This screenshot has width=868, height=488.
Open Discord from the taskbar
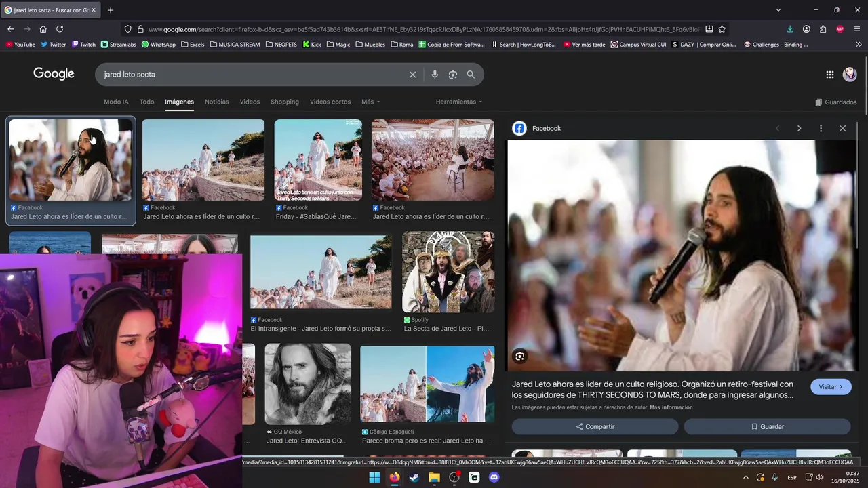494,477
